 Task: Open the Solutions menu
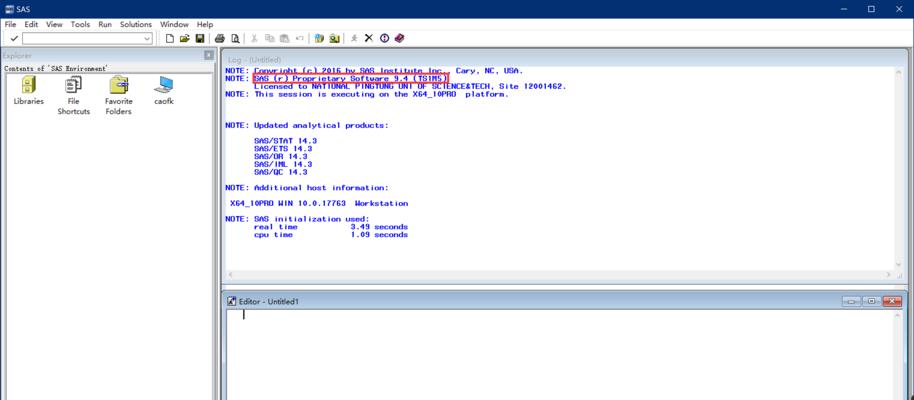136,24
